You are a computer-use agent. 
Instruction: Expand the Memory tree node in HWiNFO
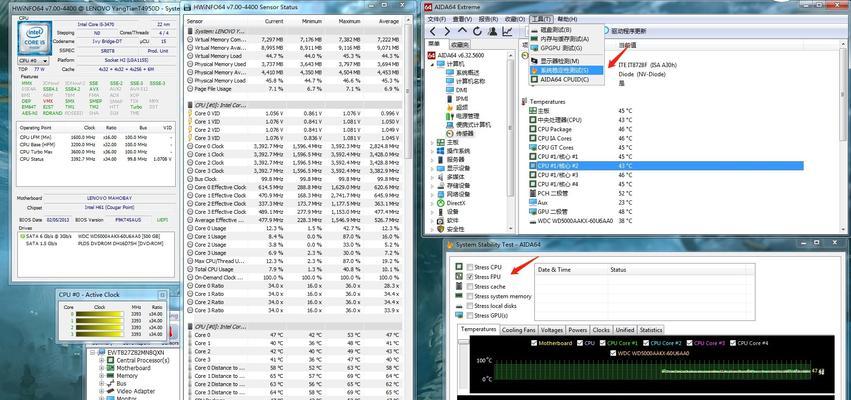[101, 376]
